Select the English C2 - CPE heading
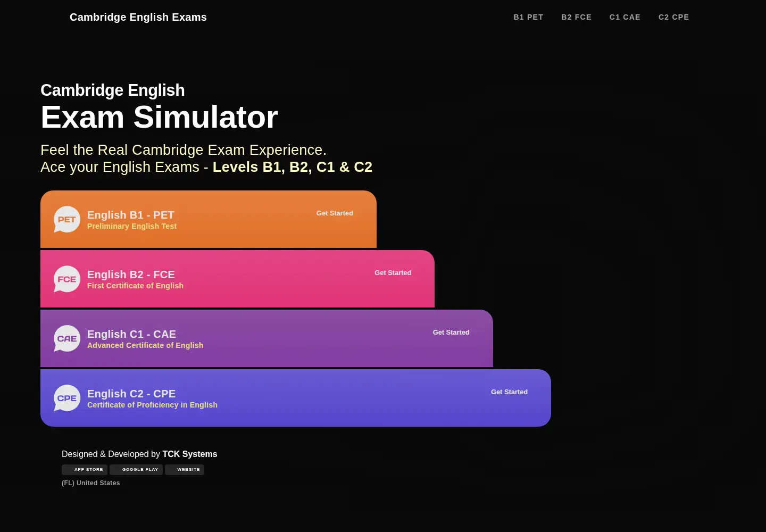This screenshot has height=532, width=766. [131, 394]
